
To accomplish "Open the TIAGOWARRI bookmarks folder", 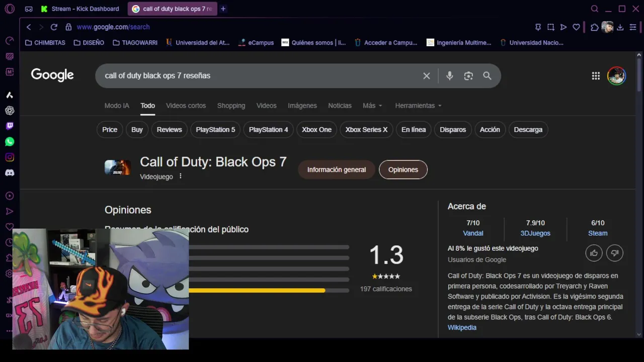I will [x=135, y=43].
